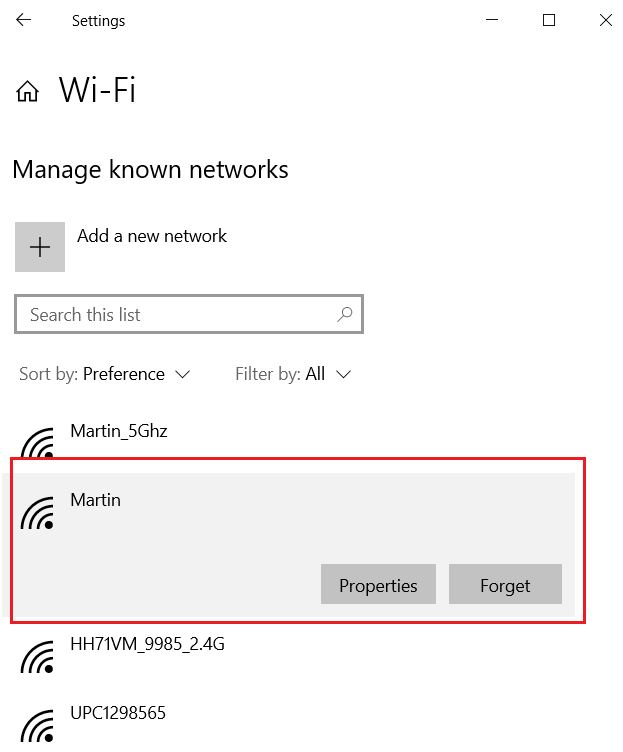
Task: Minimize the Settings window
Action: click(492, 20)
